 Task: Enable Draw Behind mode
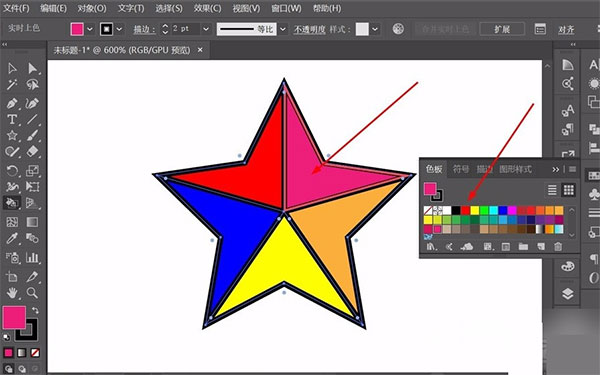pyautogui.click(x=22, y=369)
